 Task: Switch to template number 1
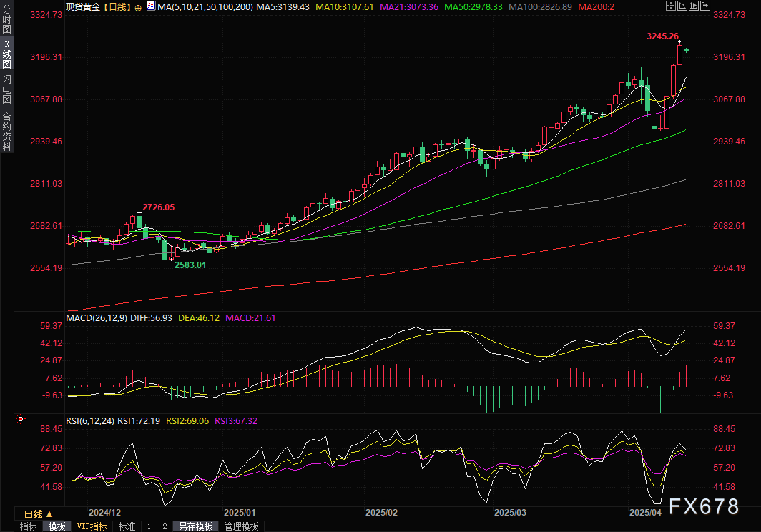click(x=149, y=526)
